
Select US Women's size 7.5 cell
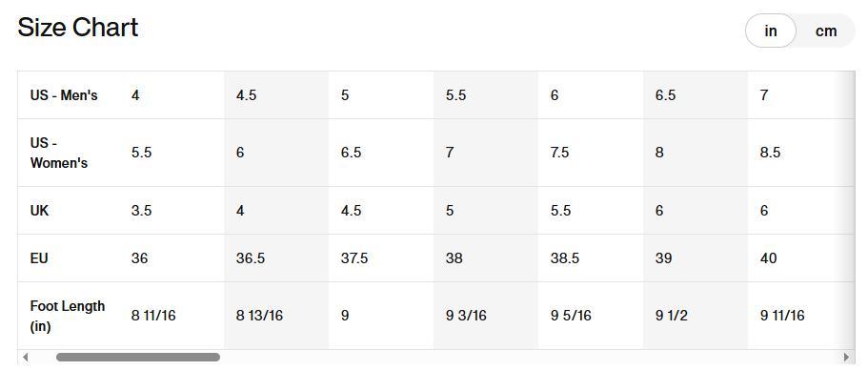point(560,153)
